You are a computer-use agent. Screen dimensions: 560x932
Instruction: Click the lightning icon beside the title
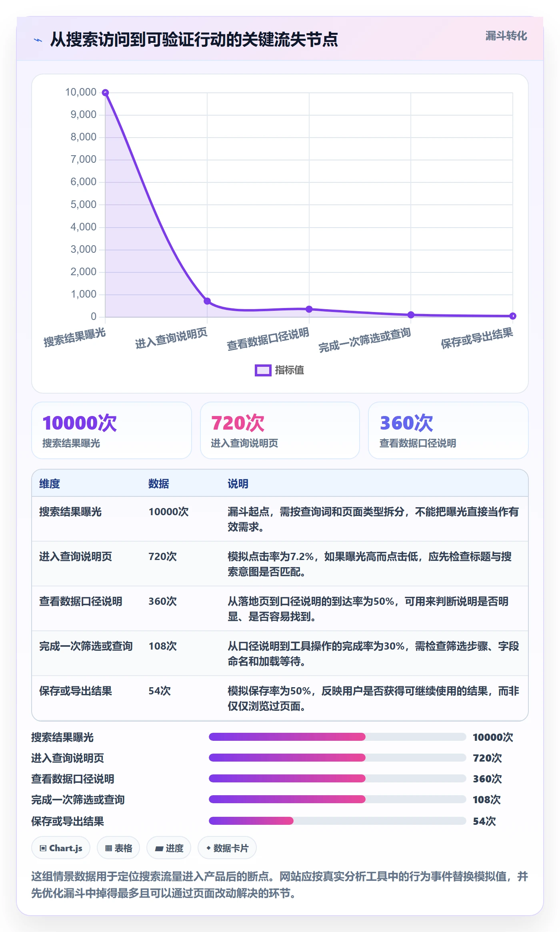tap(38, 40)
